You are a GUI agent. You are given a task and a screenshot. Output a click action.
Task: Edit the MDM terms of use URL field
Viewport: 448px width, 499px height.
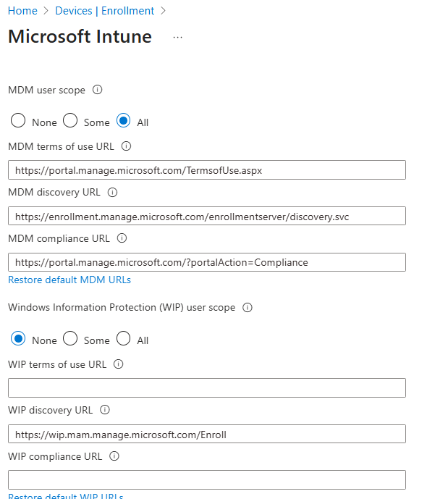click(x=207, y=170)
